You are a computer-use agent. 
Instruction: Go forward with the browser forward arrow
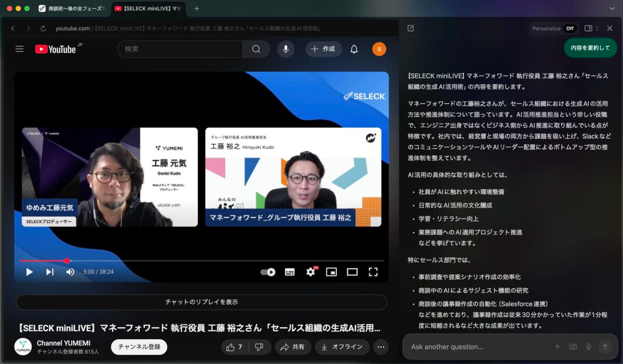click(28, 29)
